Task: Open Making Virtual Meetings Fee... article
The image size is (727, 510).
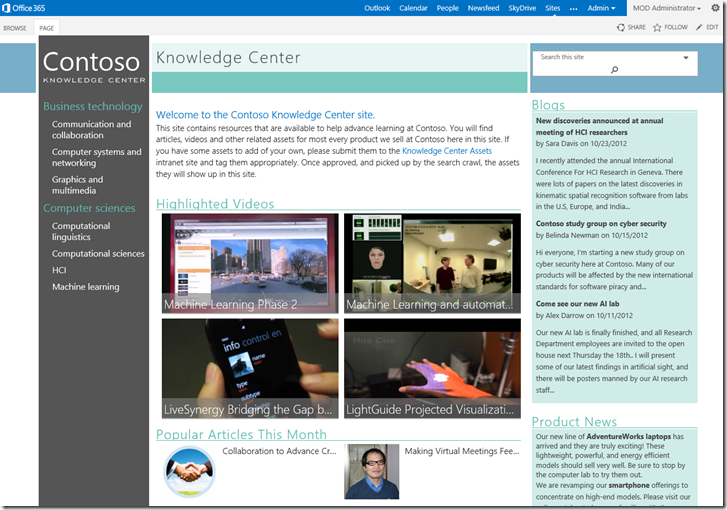Action: [462, 451]
